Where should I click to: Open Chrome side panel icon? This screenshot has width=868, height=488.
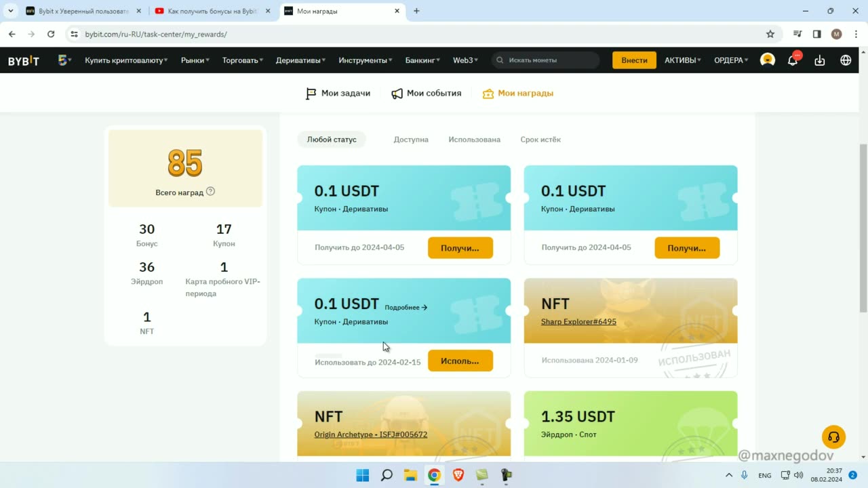[817, 34]
